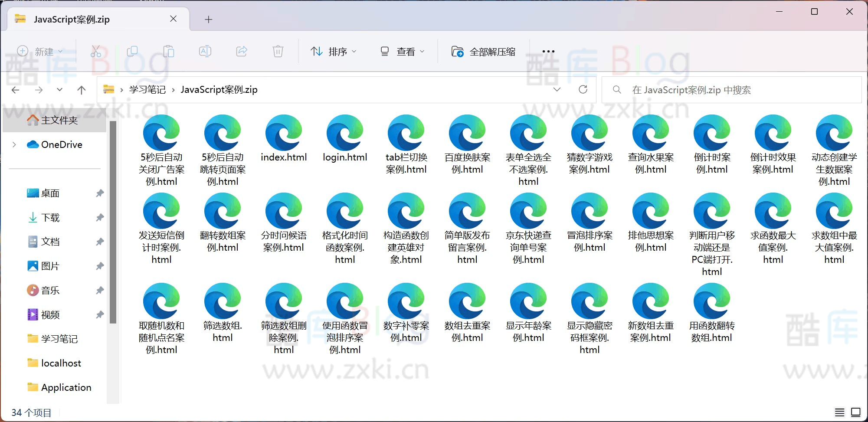This screenshot has height=422, width=868.
Task: Select the Rename icon in the toolbar
Action: [x=205, y=51]
